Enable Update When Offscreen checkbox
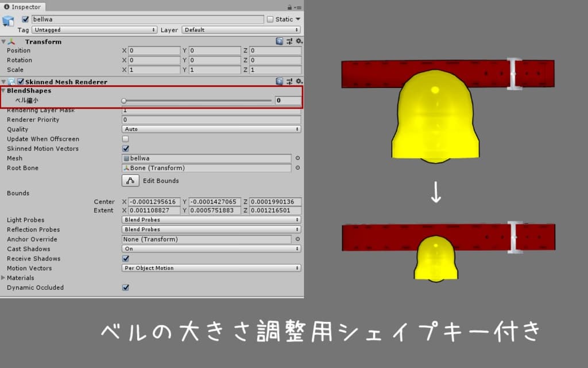Screen dimensions: 588x368 point(126,139)
